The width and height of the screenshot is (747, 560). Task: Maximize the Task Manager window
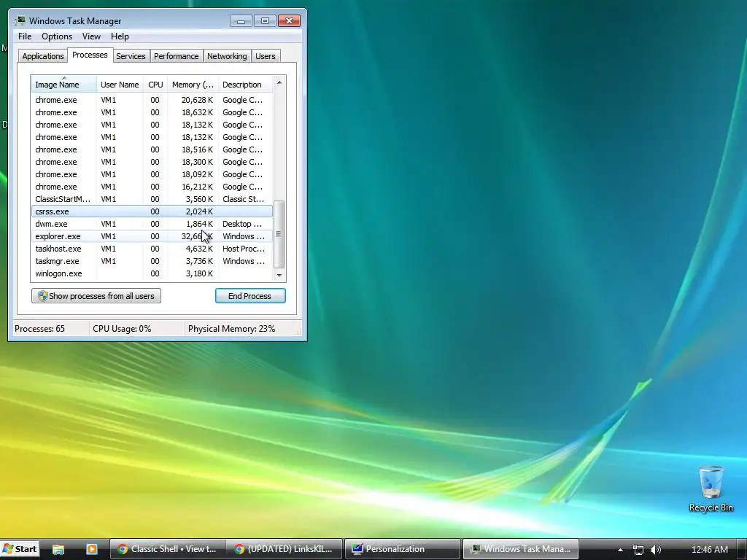[265, 21]
